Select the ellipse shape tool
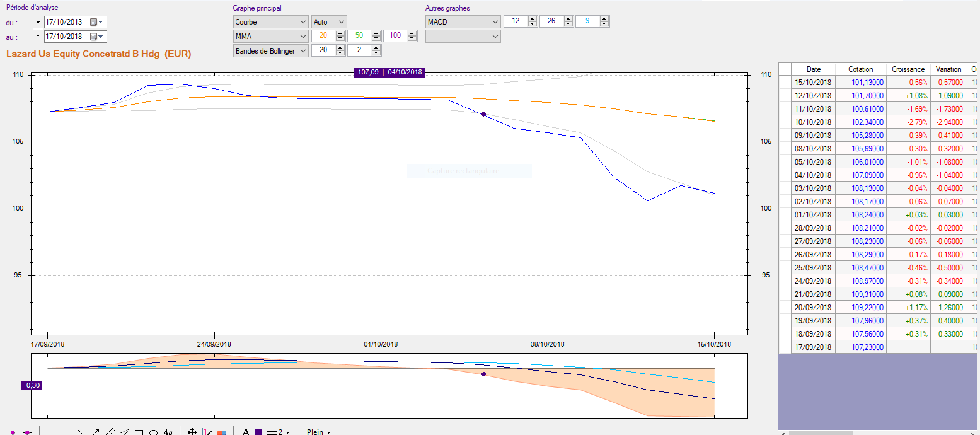 (x=153, y=432)
